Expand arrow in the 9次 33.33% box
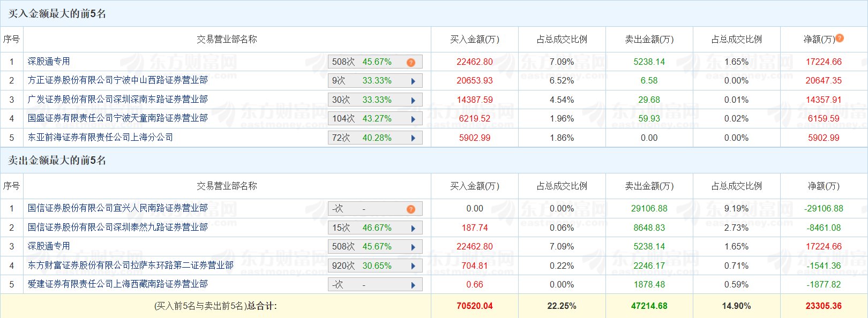Screen dimensions: 868x318 point(413,81)
